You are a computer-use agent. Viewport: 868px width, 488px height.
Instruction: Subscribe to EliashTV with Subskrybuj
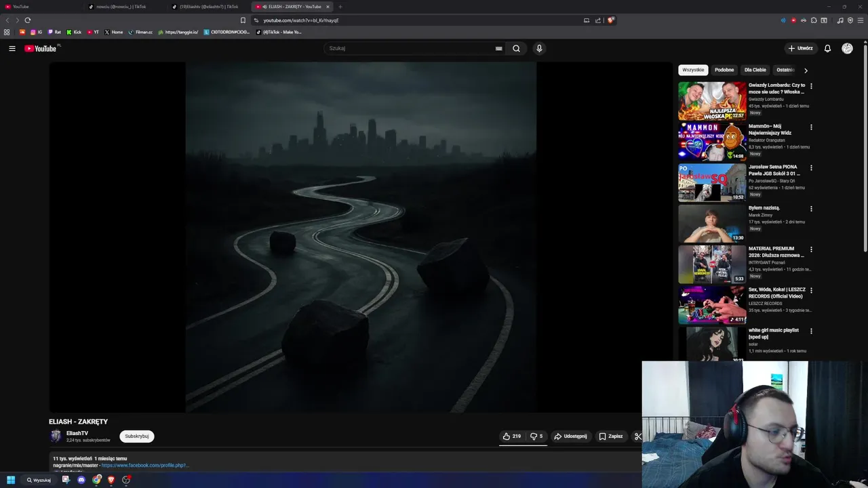pyautogui.click(x=137, y=436)
